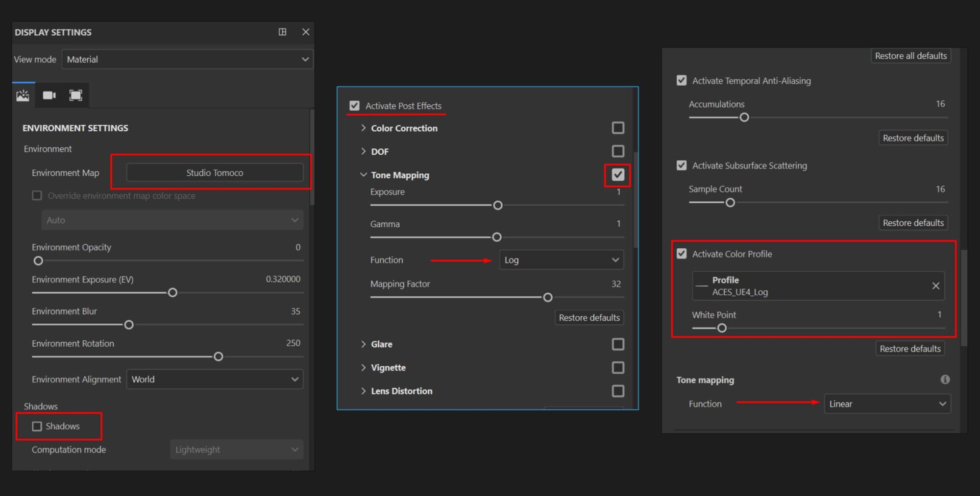Close the Display Settings panel
This screenshot has width=980, height=496.
click(x=306, y=32)
